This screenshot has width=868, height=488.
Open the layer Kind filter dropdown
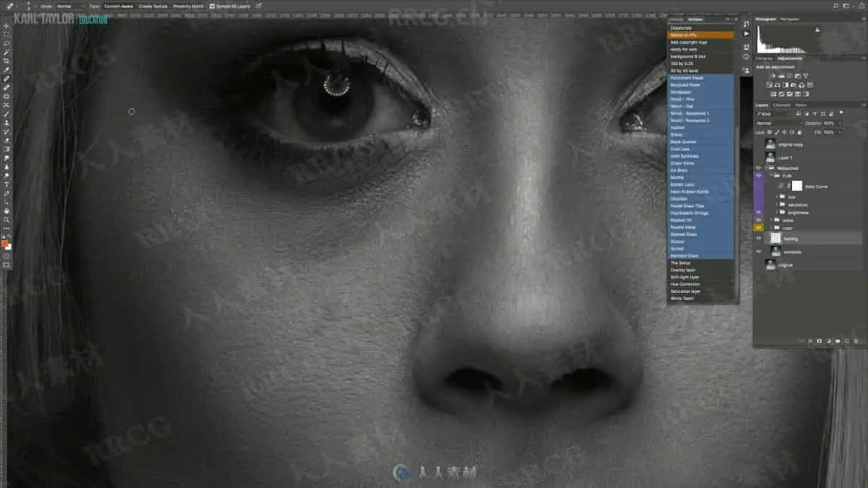coord(773,114)
